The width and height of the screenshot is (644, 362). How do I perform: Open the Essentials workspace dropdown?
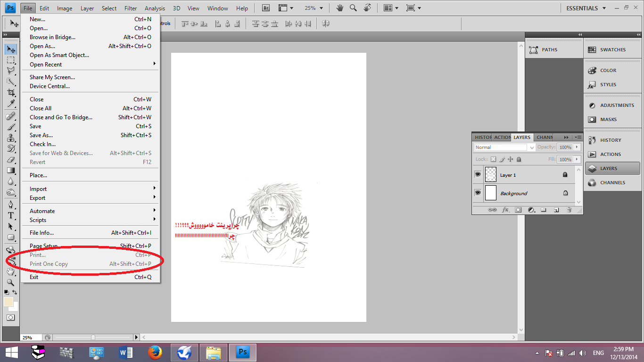[586, 8]
